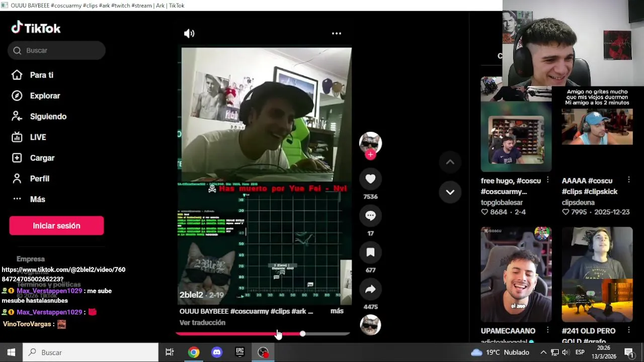The height and width of the screenshot is (362, 644).
Task: Focus the Buscar search field in TikTok
Action: 56,50
